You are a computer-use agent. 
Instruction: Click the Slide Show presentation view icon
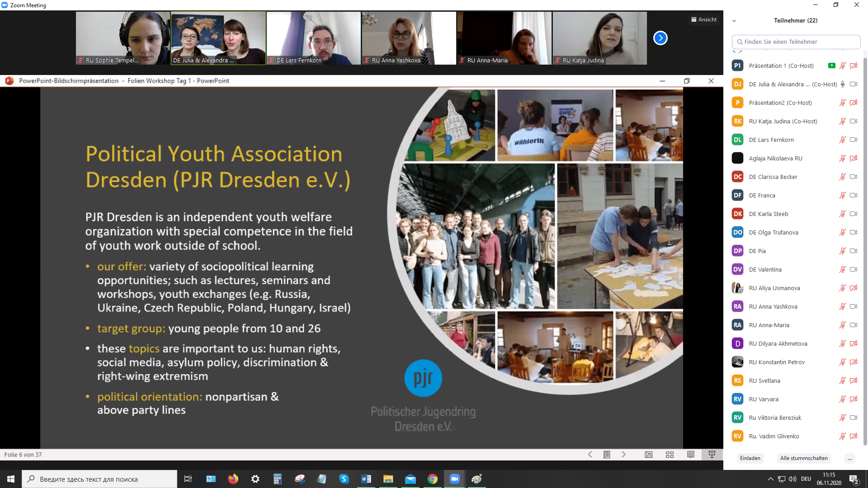click(712, 455)
